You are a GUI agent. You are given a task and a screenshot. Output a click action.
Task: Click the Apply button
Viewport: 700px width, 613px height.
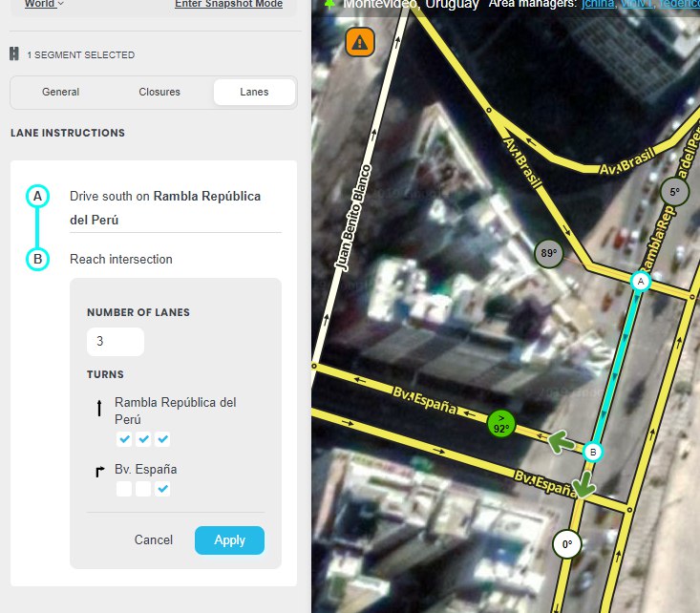229,540
